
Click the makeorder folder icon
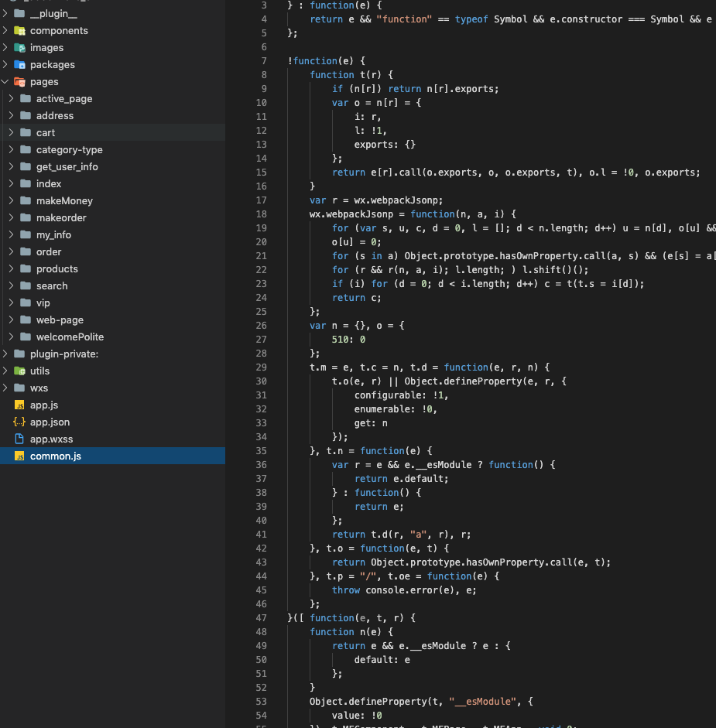coord(26,217)
